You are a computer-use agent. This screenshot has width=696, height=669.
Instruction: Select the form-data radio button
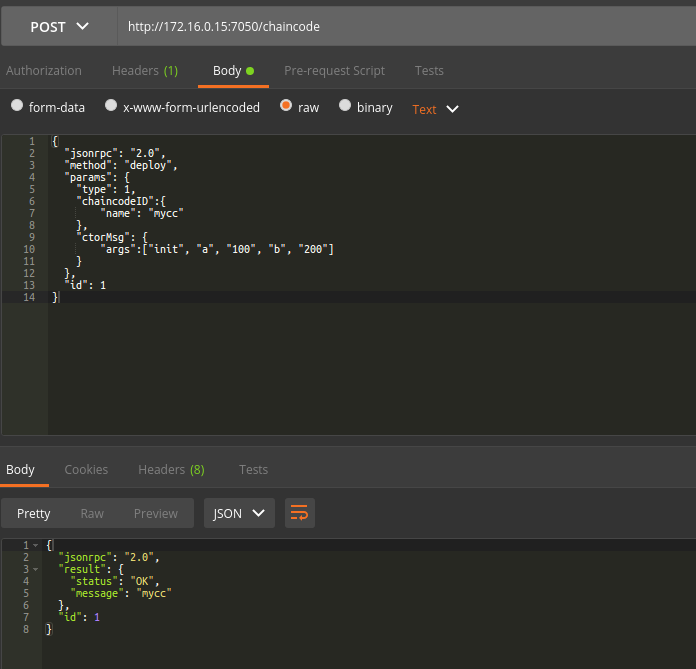(x=17, y=105)
